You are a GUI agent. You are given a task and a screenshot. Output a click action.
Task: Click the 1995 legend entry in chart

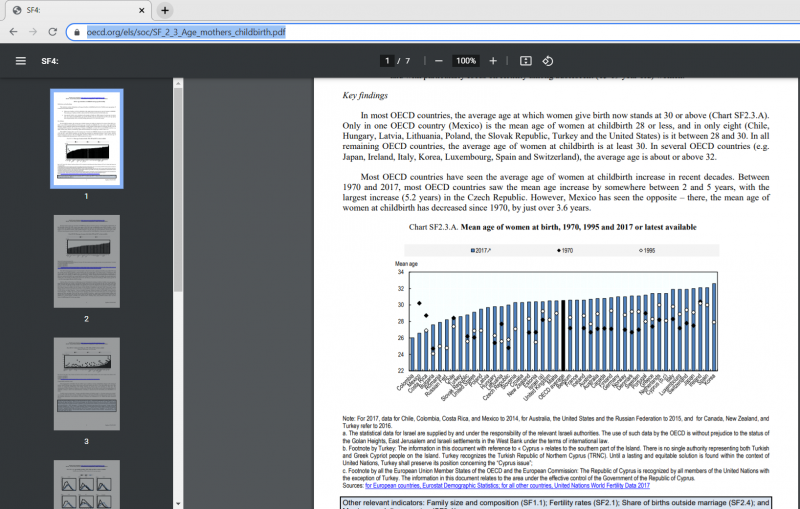coord(647,250)
